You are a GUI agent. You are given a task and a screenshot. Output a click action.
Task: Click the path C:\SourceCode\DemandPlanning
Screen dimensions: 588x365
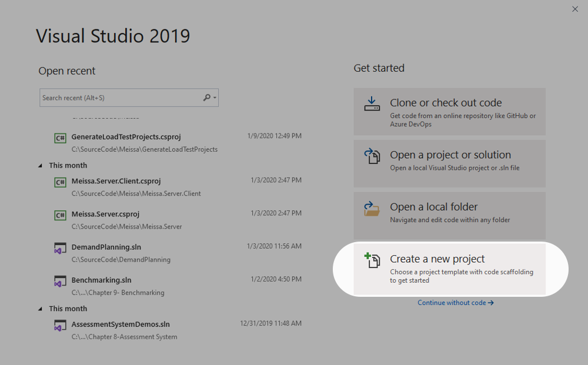[121, 259]
